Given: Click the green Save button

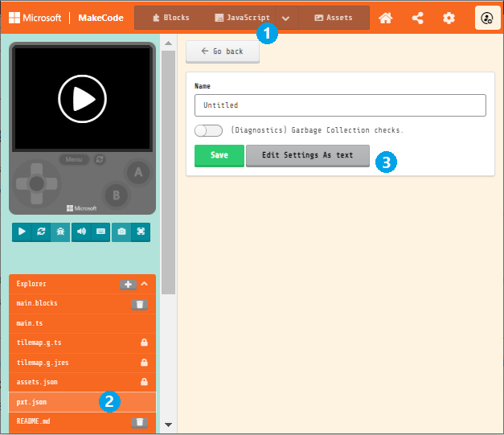Looking at the screenshot, I should pos(219,155).
